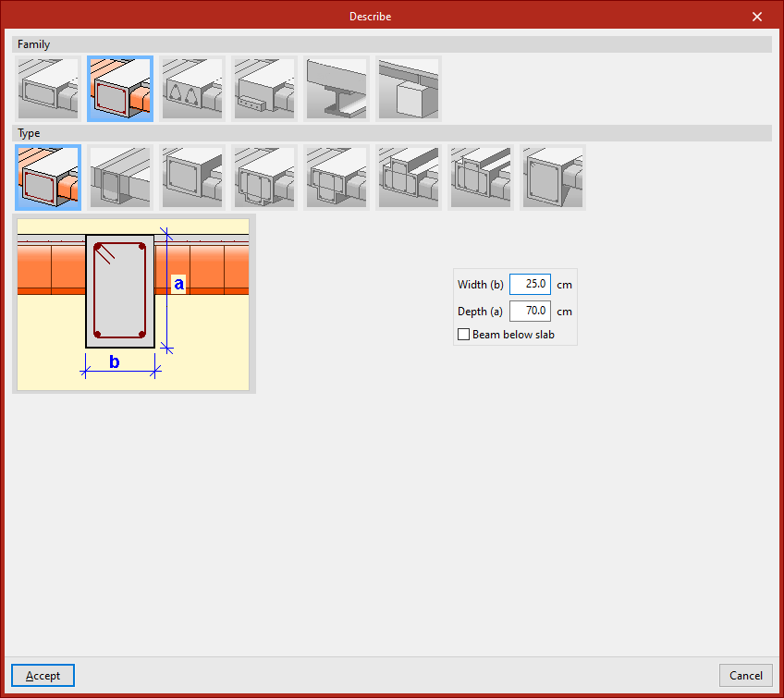Click the 'Width (b)' label
The width and height of the screenshot is (784, 698).
(x=481, y=285)
